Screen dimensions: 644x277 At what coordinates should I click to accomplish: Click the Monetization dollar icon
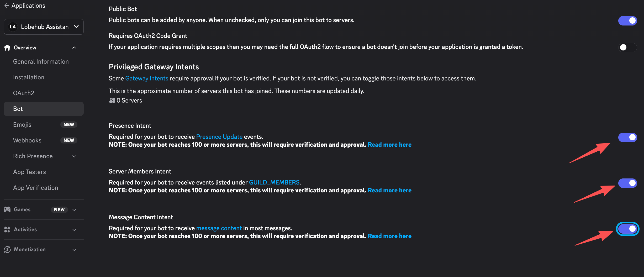pos(7,249)
